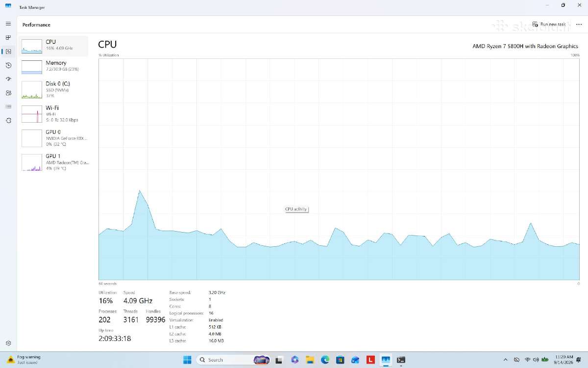This screenshot has height=368, width=588.
Task: Click the L1 cache 512 KB value
Action: (215, 327)
